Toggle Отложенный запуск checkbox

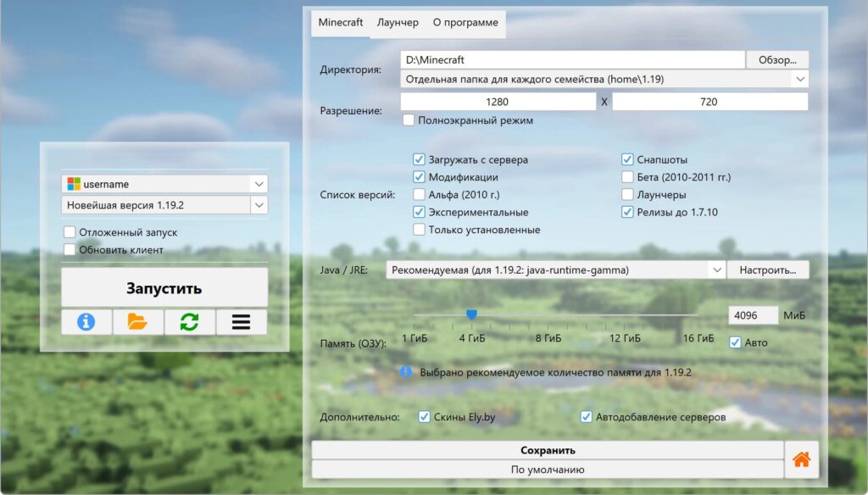(x=70, y=232)
